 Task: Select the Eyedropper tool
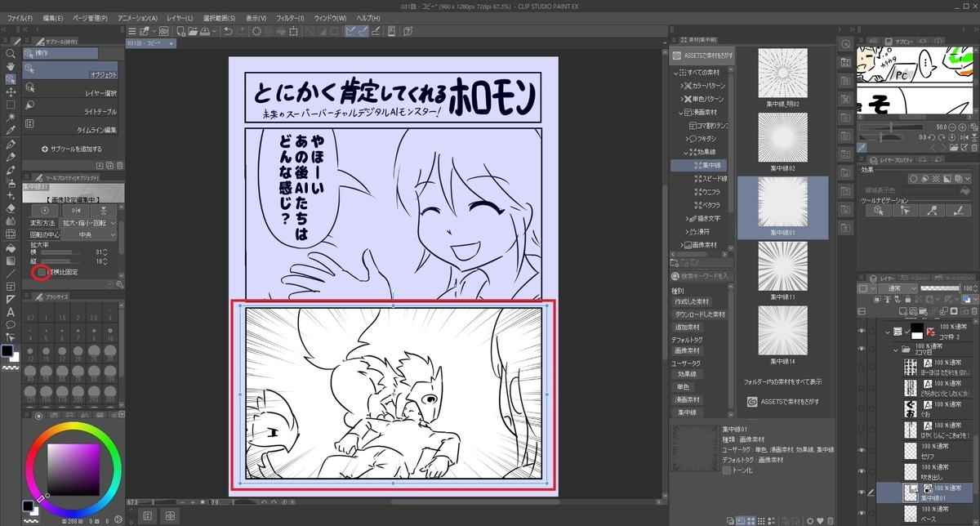point(10,131)
